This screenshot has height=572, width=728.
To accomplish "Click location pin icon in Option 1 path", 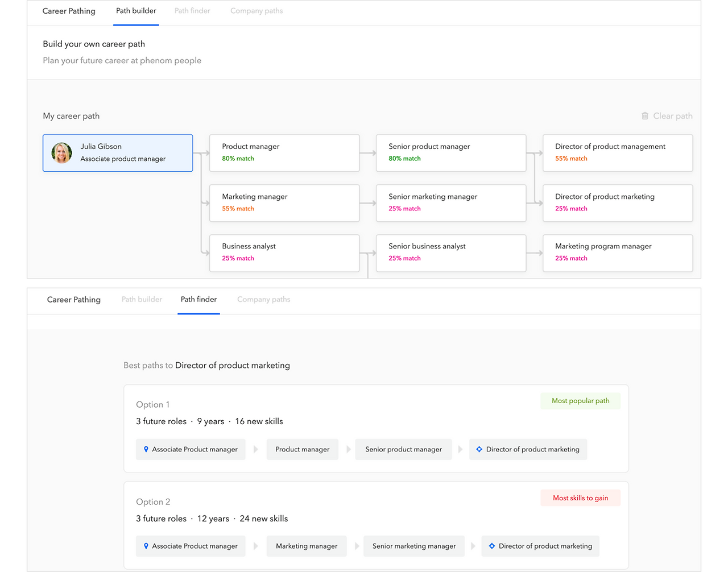I will click(x=146, y=449).
